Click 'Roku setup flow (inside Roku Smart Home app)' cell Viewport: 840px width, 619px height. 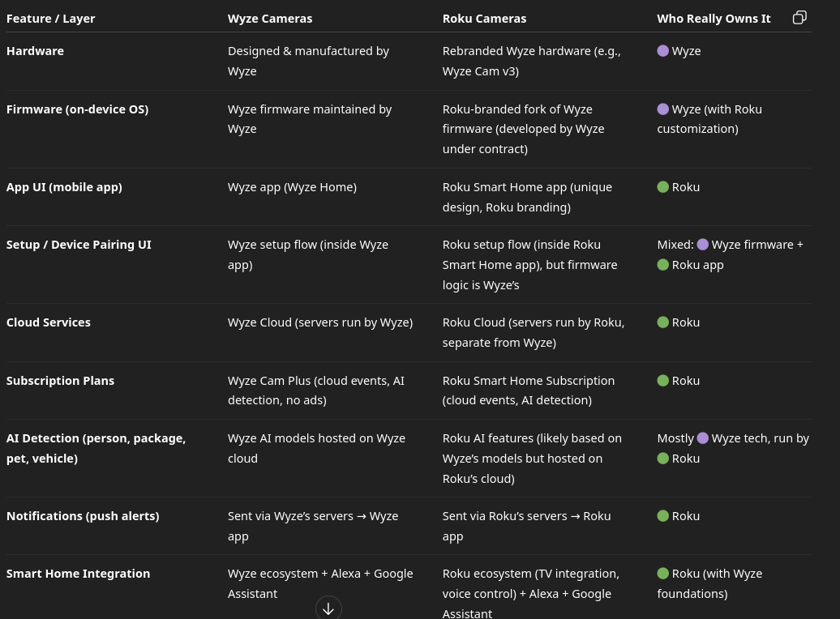coord(529,265)
